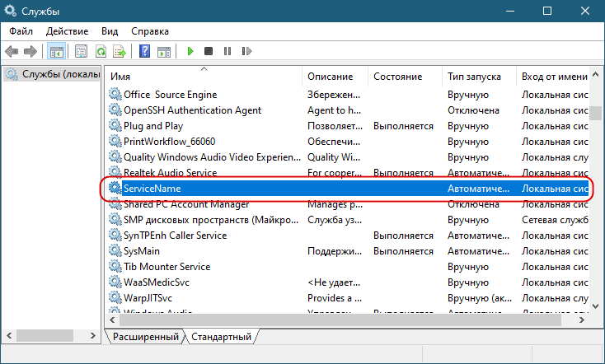The width and height of the screenshot is (605, 364).
Task: Maximize the Службы window
Action: tap(547, 11)
